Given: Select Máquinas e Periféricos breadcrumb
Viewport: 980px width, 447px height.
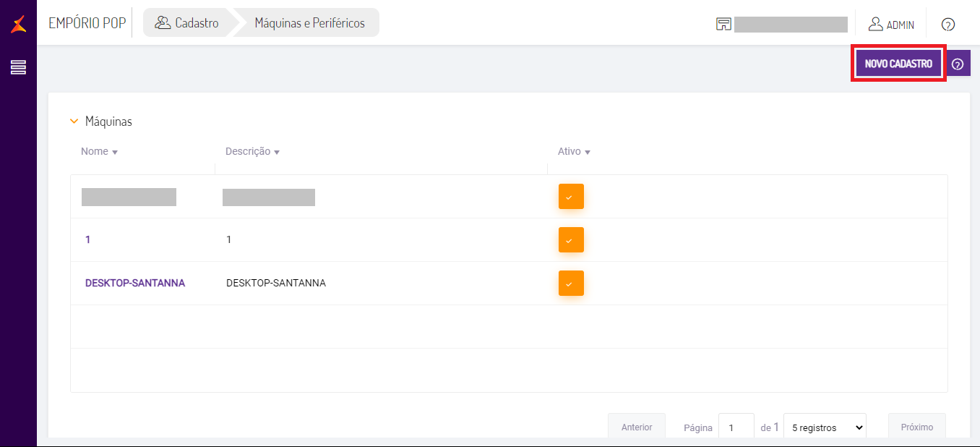Looking at the screenshot, I should (309, 23).
